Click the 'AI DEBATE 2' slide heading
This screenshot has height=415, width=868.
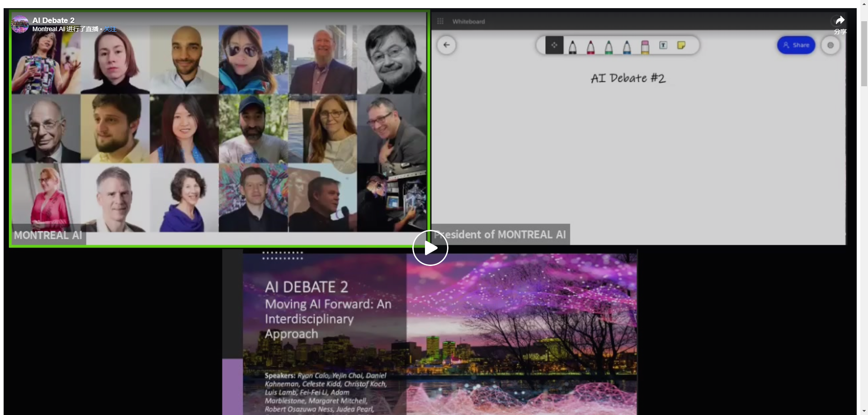307,287
